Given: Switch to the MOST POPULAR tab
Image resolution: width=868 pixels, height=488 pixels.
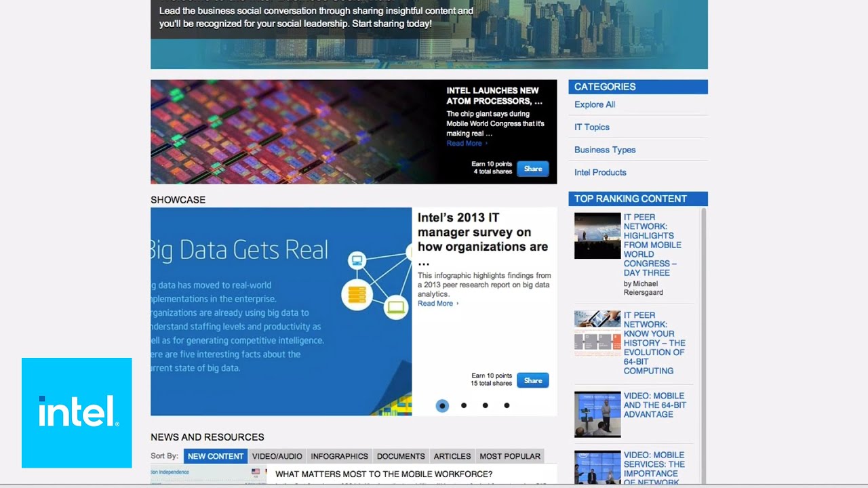Looking at the screenshot, I should (510, 456).
